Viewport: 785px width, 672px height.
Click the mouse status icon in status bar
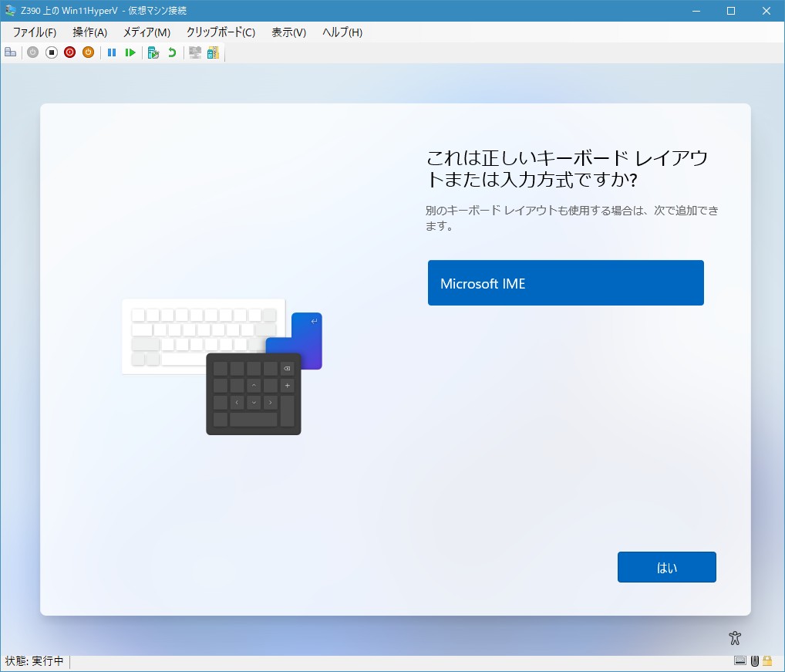(x=754, y=661)
